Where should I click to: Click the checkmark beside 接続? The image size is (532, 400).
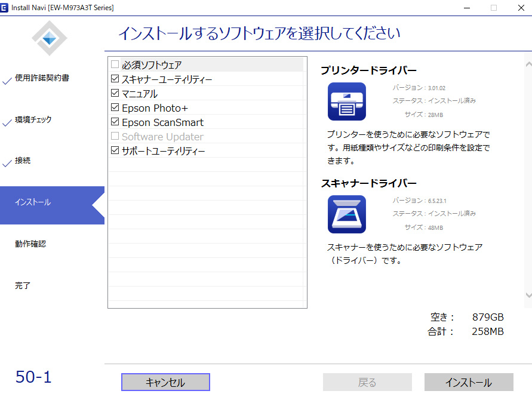tap(7, 162)
